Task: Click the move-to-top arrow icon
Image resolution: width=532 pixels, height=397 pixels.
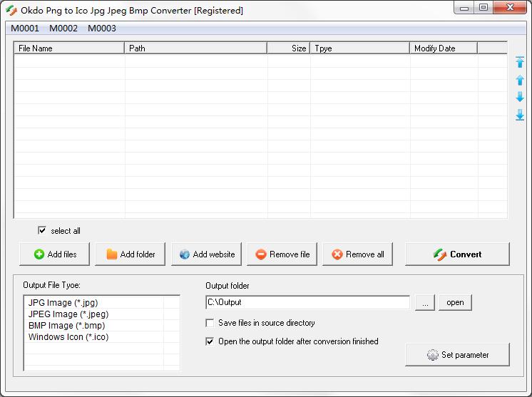Action: [520, 63]
